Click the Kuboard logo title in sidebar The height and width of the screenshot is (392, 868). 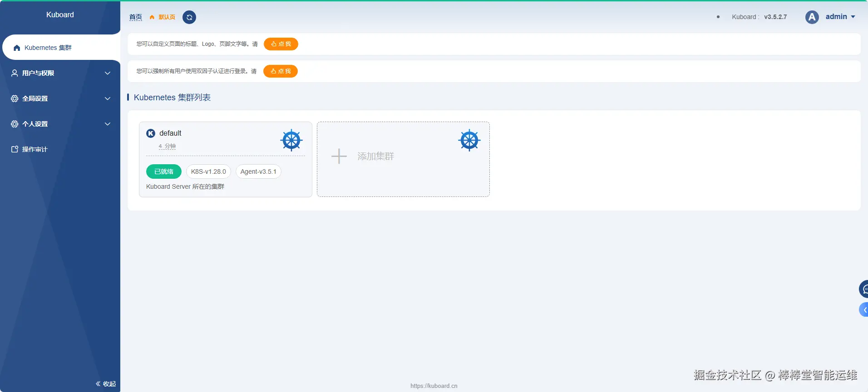pyautogui.click(x=60, y=15)
